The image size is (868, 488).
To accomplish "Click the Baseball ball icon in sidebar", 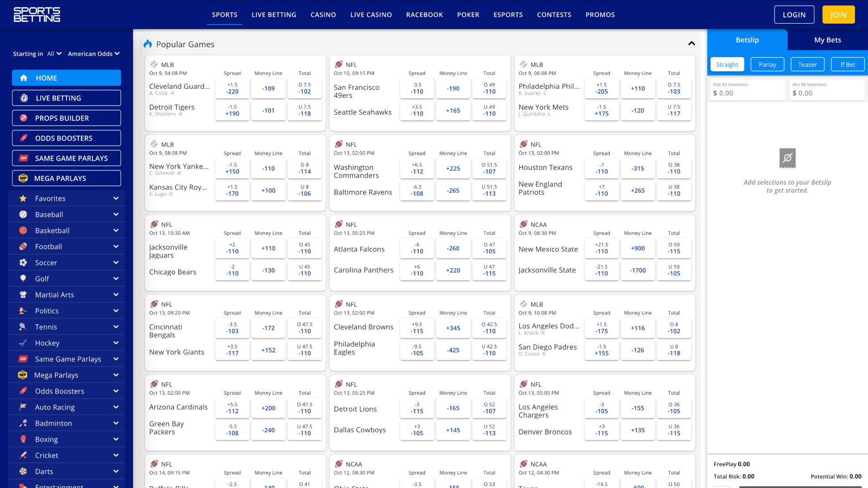I will click(x=23, y=215).
